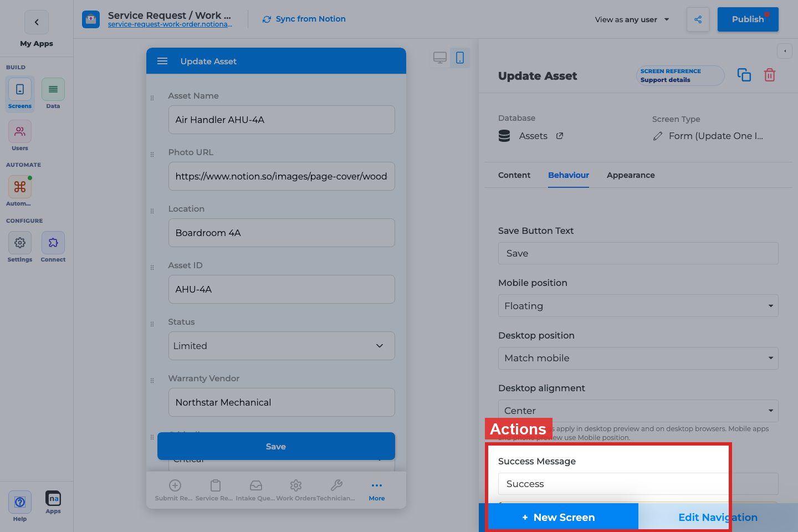Open the hamburger menu in preview
This screenshot has height=532, width=798.
(162, 61)
